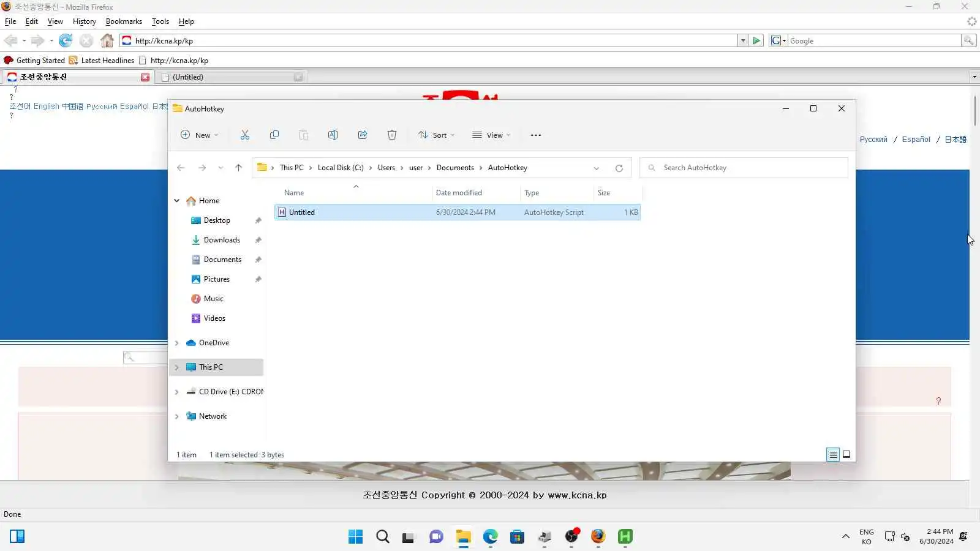Screen dimensions: 980x551
Task: Open the taskbar clock and date
Action: pyautogui.click(x=937, y=536)
